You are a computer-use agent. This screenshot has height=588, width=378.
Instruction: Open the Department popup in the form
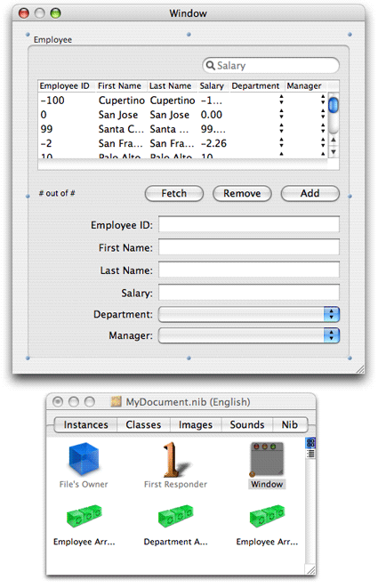coord(249,314)
